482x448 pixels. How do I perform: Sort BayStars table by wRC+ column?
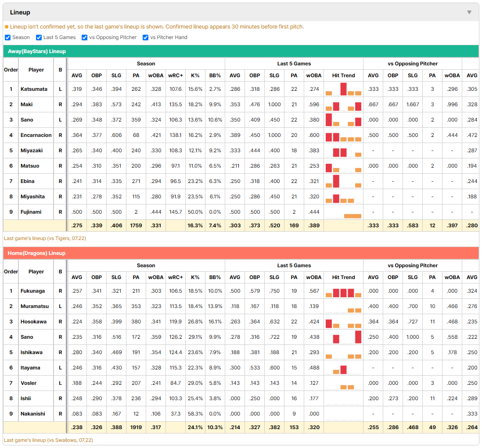[176, 75]
